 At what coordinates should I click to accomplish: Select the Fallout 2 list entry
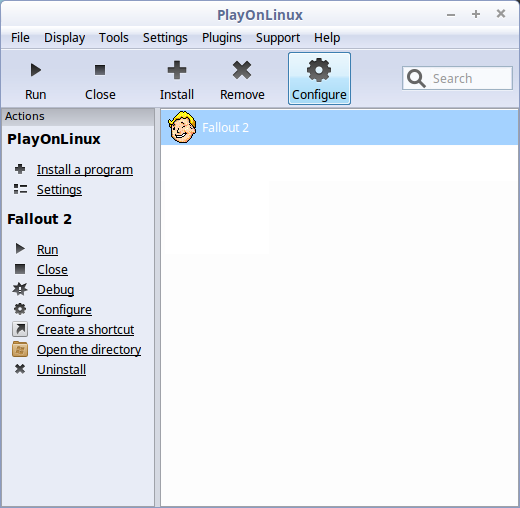(339, 128)
